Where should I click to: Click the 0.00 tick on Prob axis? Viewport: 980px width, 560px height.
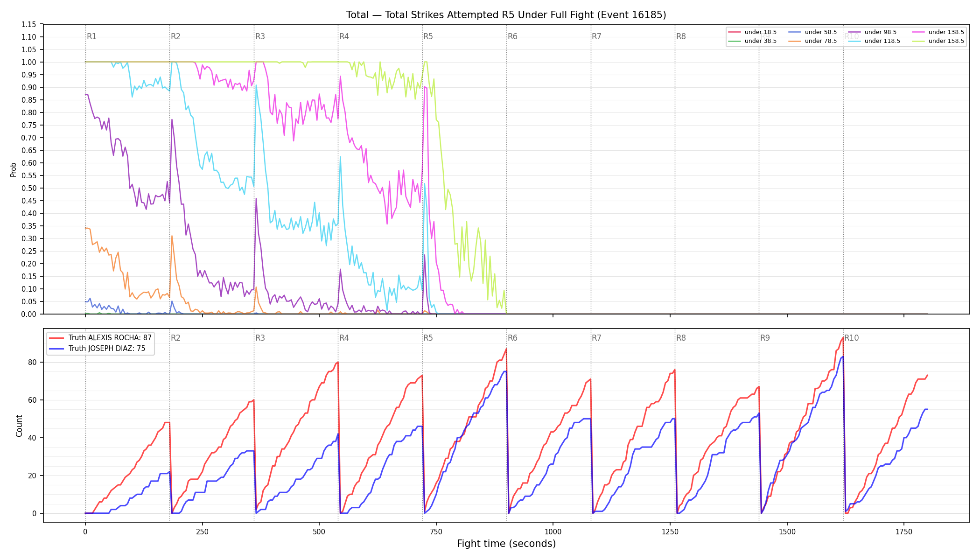click(x=29, y=314)
